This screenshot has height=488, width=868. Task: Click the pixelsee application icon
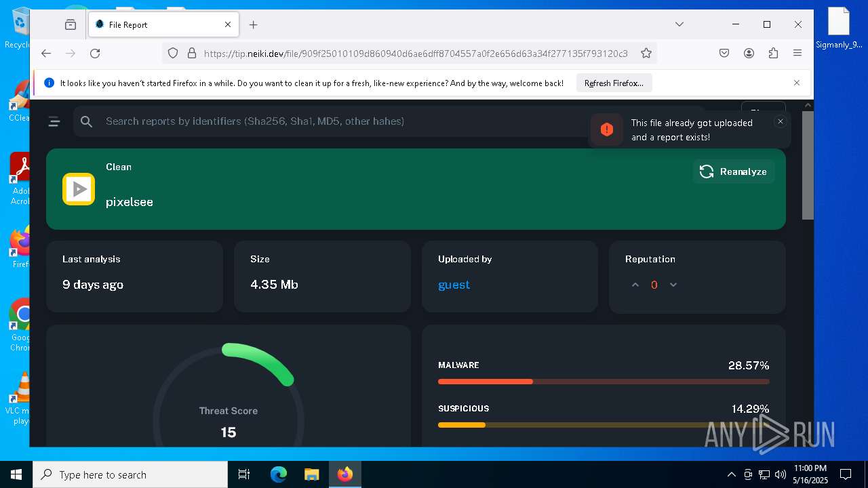[79, 189]
